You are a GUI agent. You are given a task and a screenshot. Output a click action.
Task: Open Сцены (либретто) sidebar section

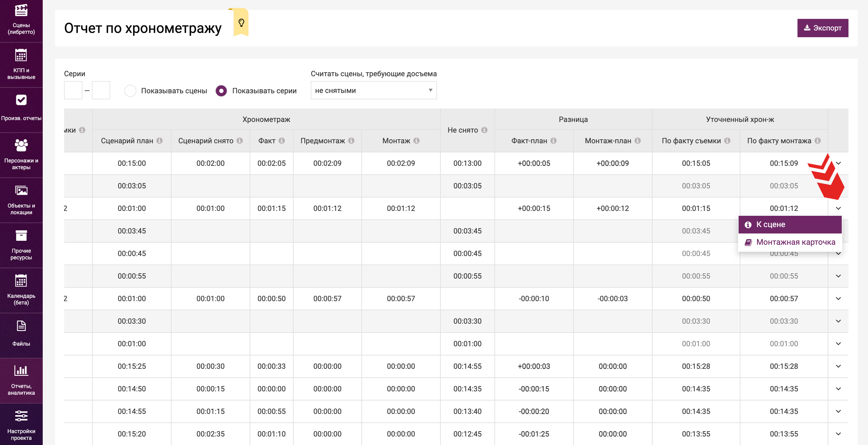point(21,20)
